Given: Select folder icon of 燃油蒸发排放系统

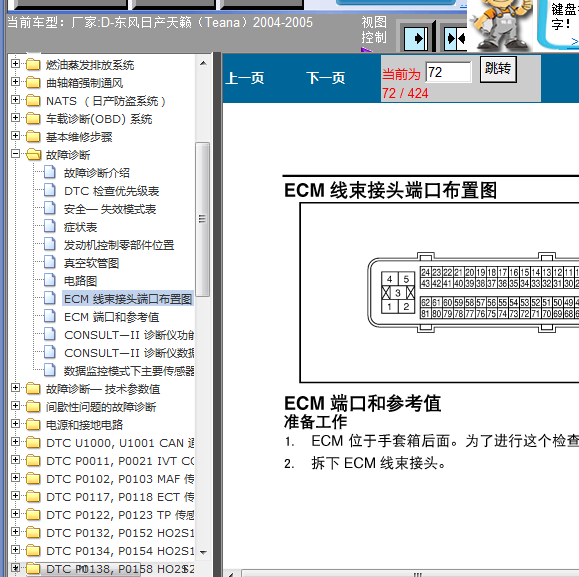Looking at the screenshot, I should [33, 65].
